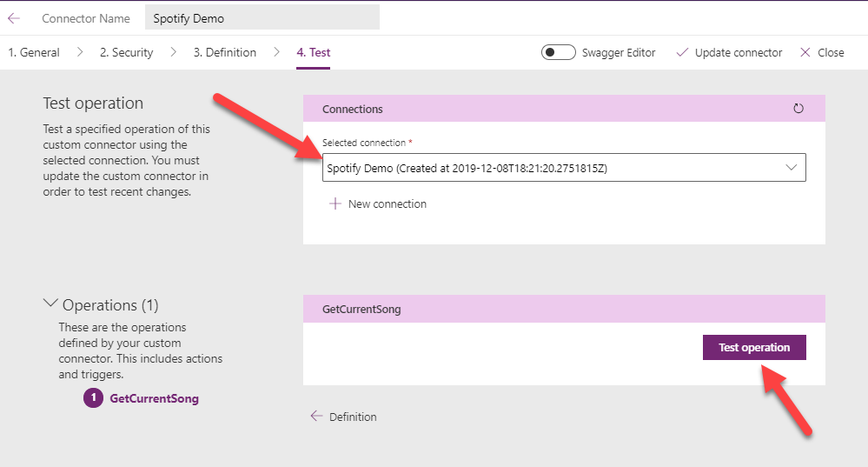Go to the 2. Security tab
This screenshot has height=467, width=868.
coord(126,52)
